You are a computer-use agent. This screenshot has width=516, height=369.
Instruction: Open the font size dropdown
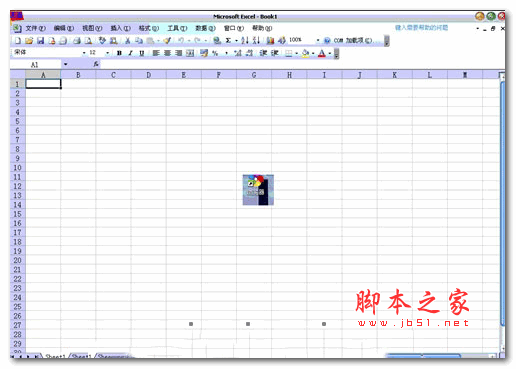[x=107, y=53]
